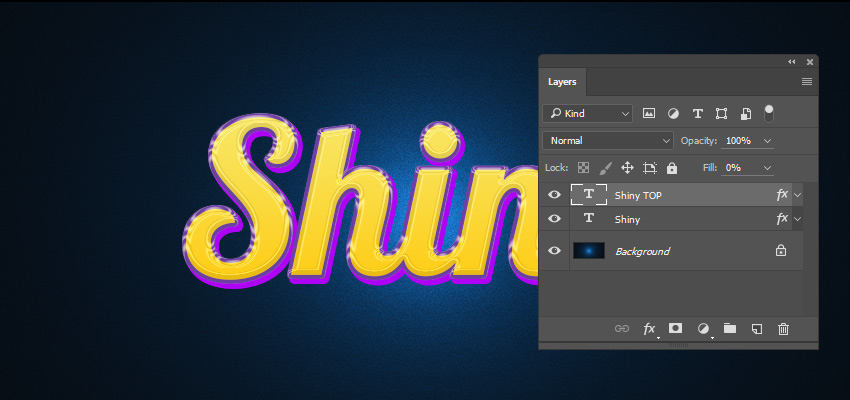Screen dimensions: 850x400
Task: Open the Layers panel menu
Action: click(x=807, y=82)
